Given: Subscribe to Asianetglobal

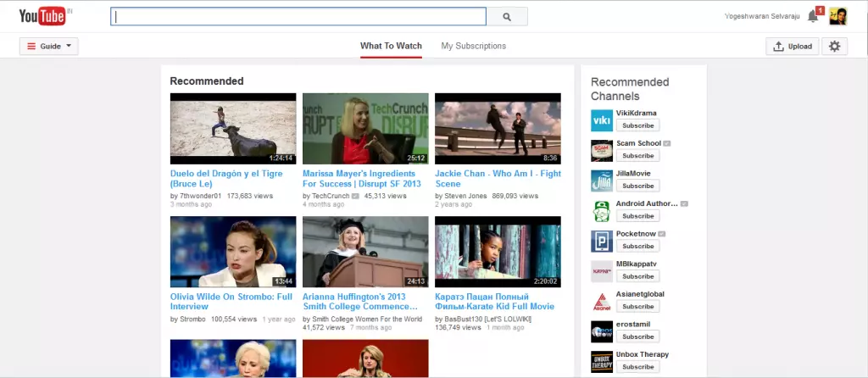Looking at the screenshot, I should (637, 307).
